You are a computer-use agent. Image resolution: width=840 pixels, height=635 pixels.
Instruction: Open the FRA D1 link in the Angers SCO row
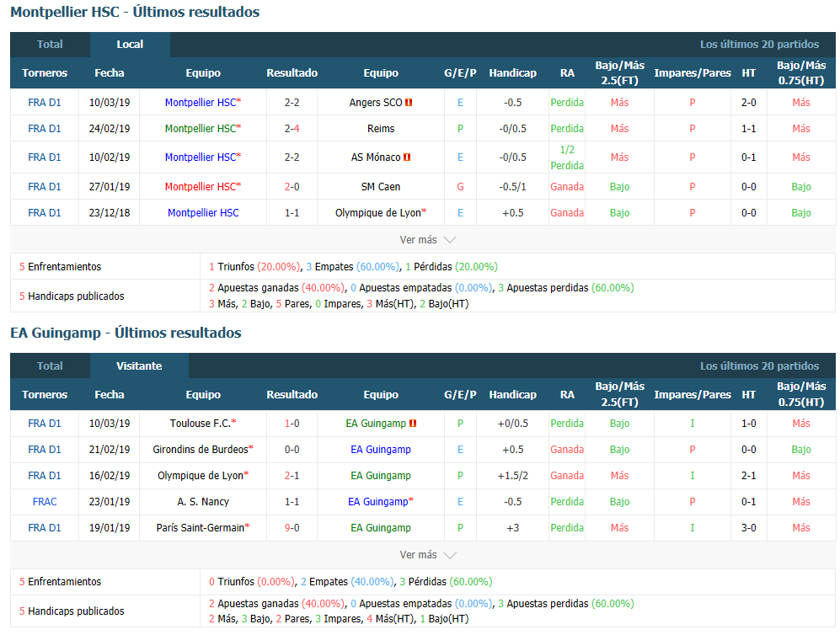pyautogui.click(x=45, y=102)
